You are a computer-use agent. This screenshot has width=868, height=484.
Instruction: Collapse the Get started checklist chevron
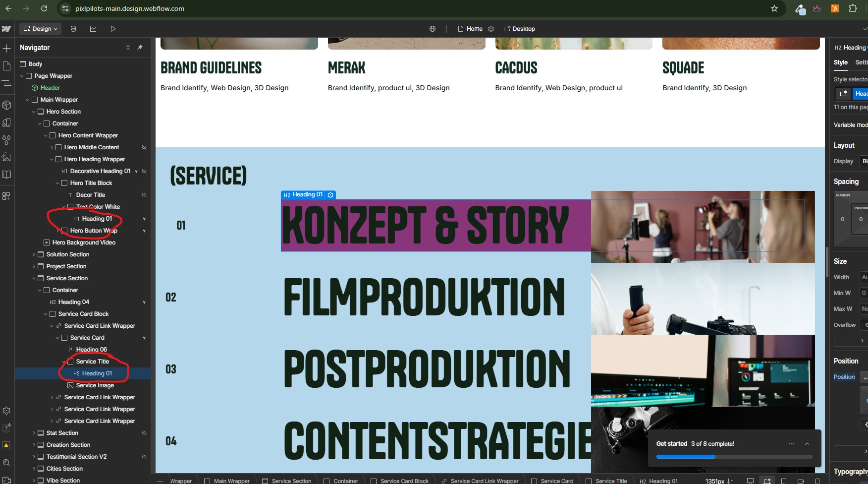pos(807,444)
